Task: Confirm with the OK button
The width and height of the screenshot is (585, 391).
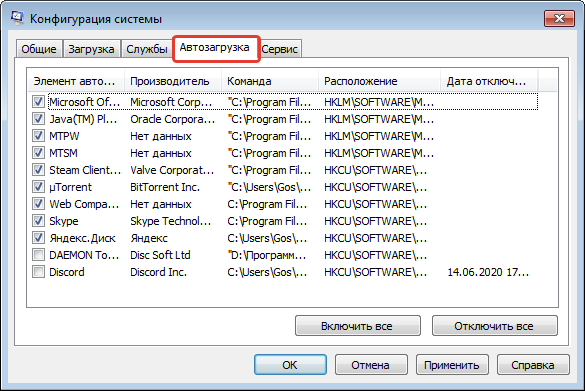Action: (290, 365)
